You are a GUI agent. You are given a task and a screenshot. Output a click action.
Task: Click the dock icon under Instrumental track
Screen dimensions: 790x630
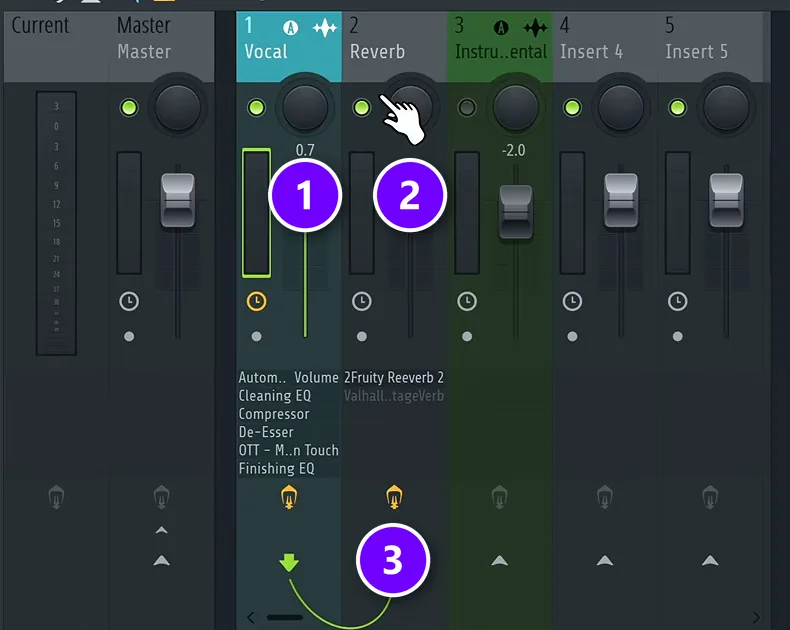click(x=499, y=497)
